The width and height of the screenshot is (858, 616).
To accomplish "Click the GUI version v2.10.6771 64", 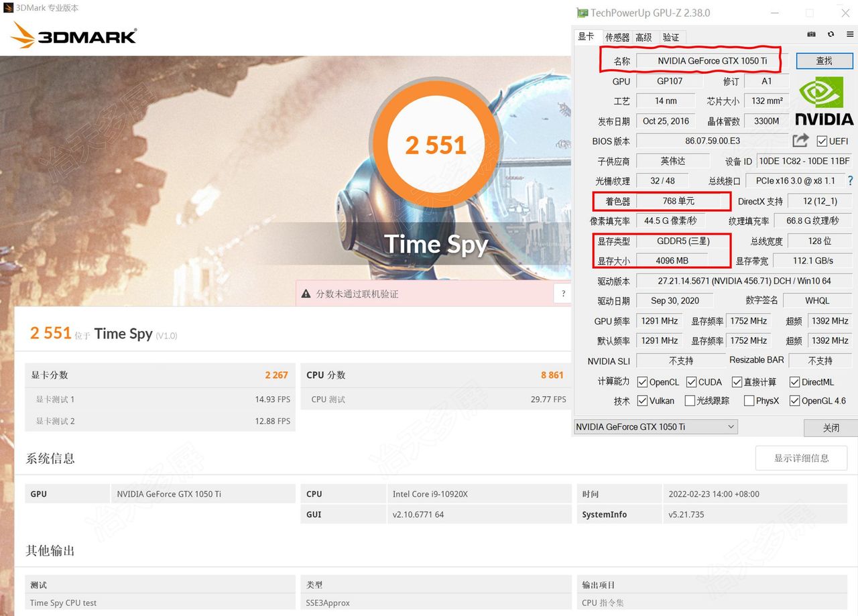I will 479,515.
